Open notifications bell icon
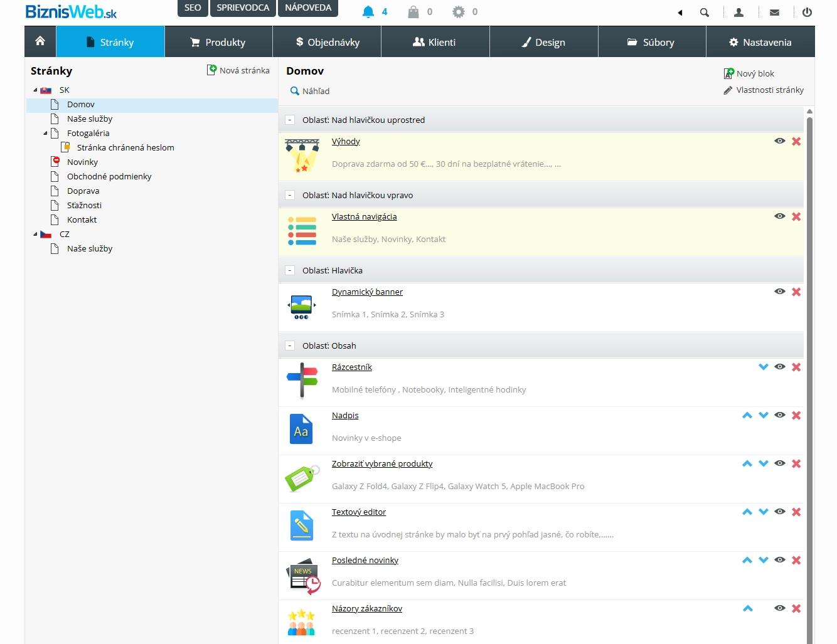 [x=368, y=12]
